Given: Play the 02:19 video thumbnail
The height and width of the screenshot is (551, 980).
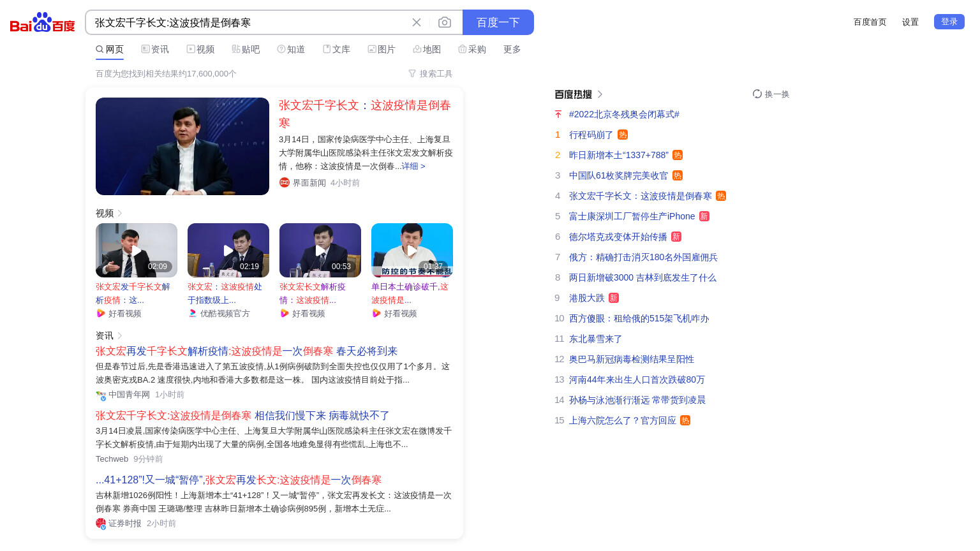Looking at the screenshot, I should point(228,250).
